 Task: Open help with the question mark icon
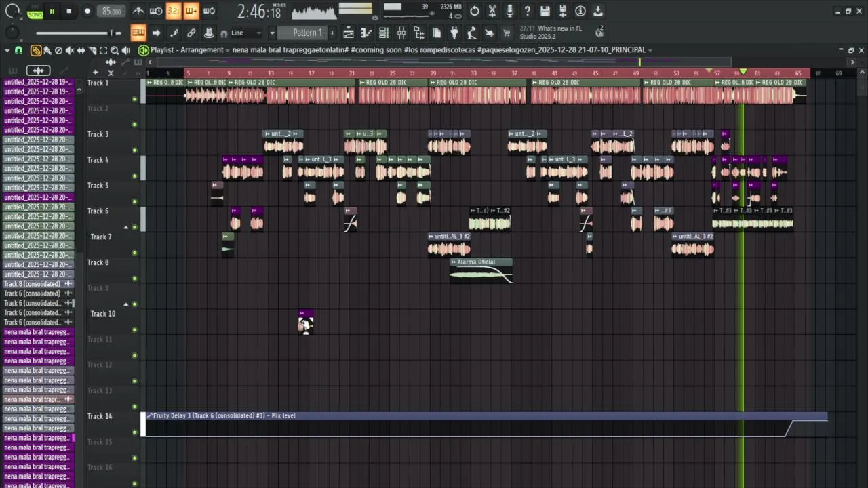click(528, 11)
